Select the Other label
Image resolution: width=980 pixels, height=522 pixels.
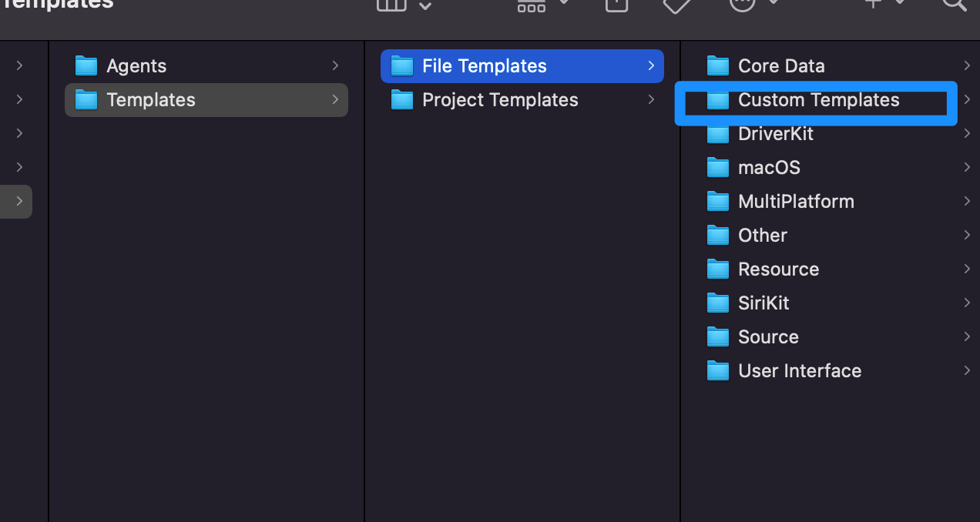[x=763, y=236]
